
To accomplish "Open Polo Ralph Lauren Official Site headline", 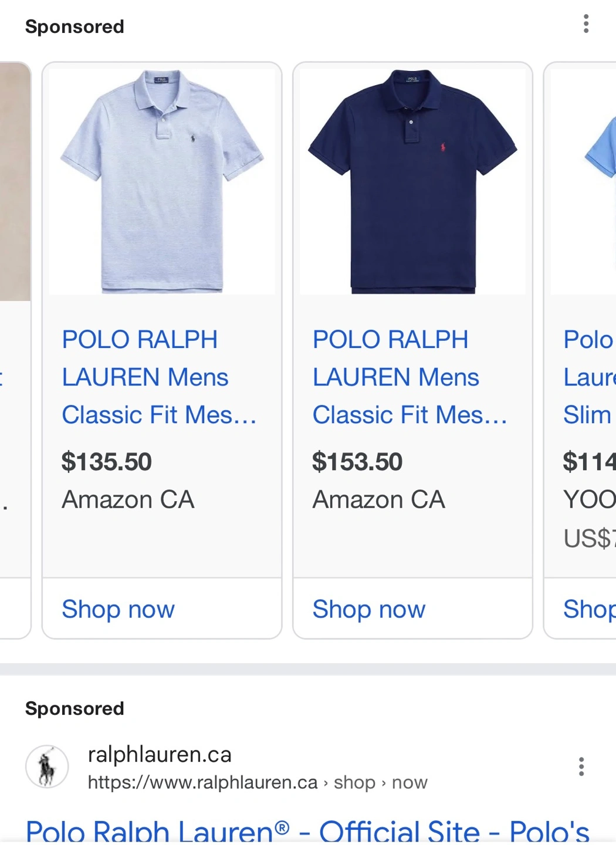I will (x=307, y=831).
